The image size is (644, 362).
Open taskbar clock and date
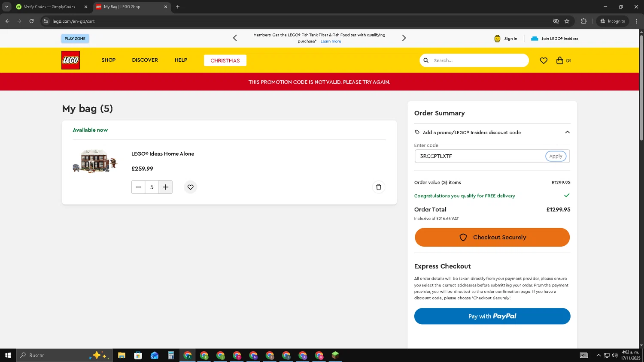tap(630, 355)
